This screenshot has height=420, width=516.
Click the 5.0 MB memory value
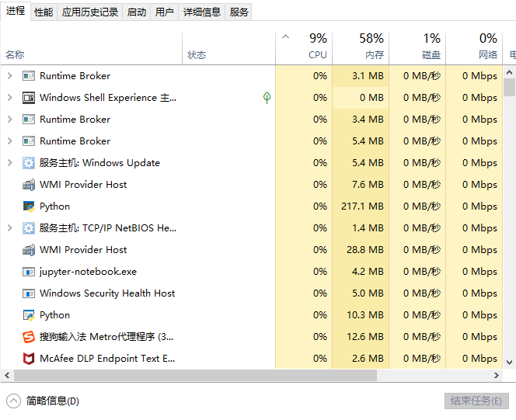coord(368,293)
